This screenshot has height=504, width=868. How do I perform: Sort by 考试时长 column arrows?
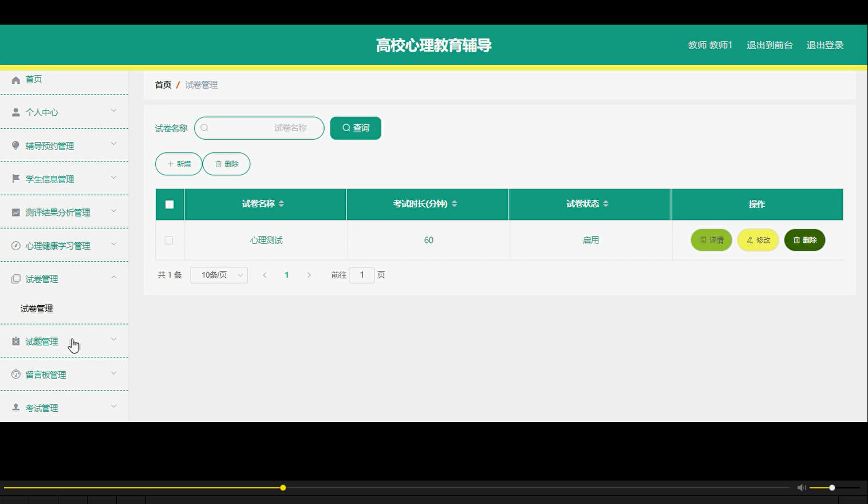455,204
